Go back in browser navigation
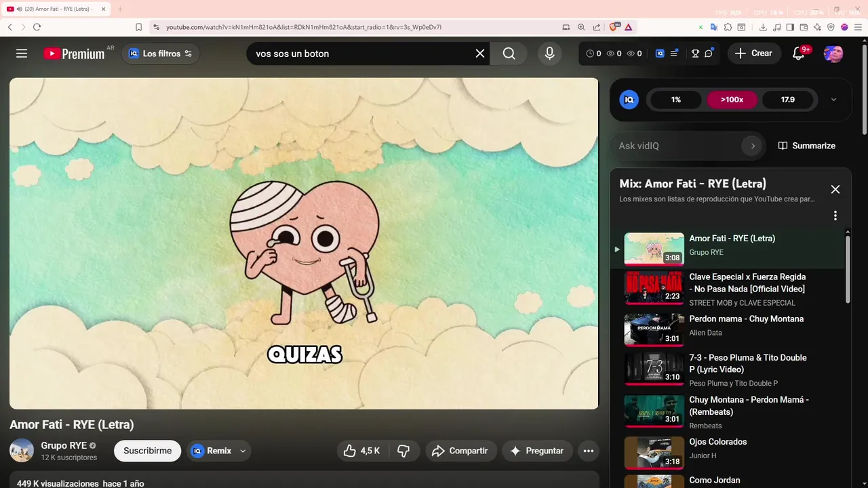Screen dimensions: 868x488 click(10, 27)
